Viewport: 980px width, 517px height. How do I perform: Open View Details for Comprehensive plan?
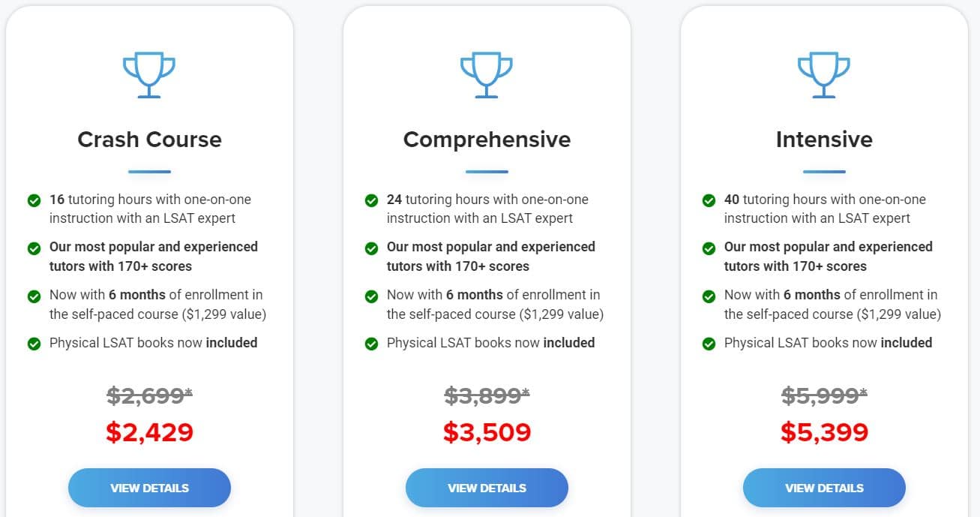[x=487, y=488]
